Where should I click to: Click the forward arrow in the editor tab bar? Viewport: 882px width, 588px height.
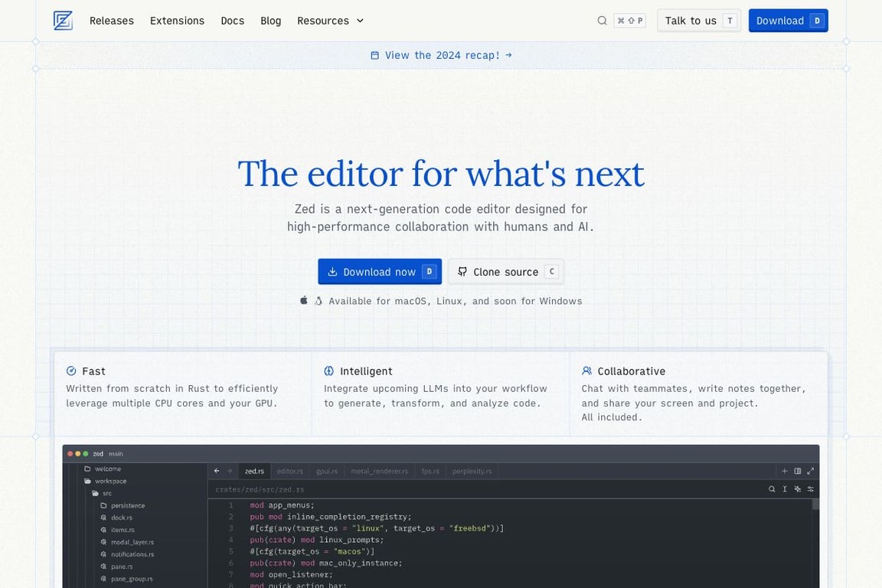pyautogui.click(x=230, y=471)
